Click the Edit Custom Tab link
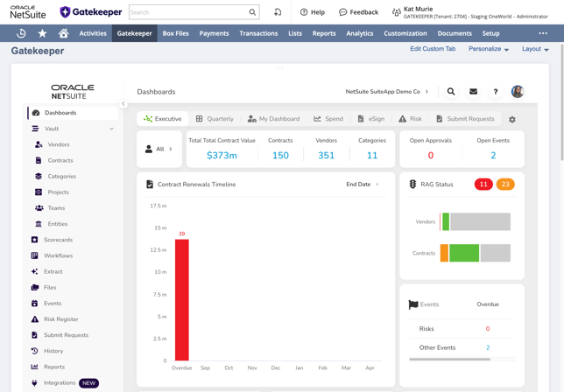Screen dimensions: 564x392 [433, 49]
